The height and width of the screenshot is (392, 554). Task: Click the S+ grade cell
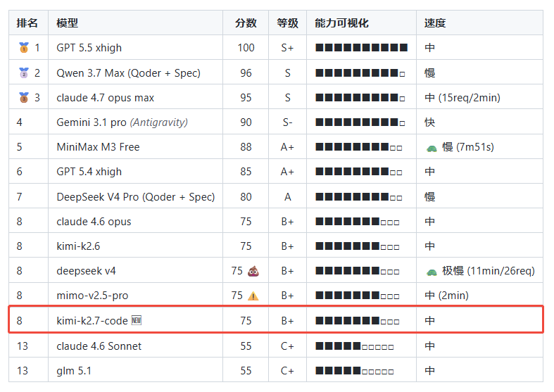[287, 48]
